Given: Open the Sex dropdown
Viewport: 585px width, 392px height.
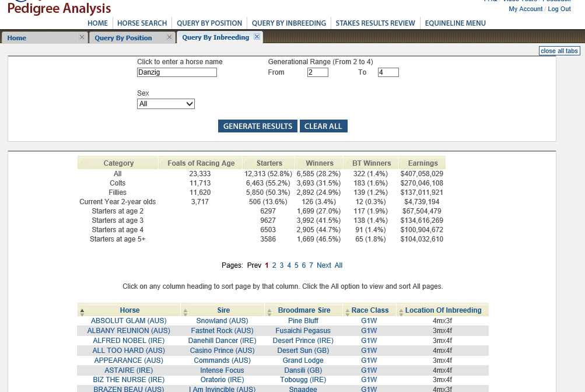Looking at the screenshot, I should tap(166, 104).
